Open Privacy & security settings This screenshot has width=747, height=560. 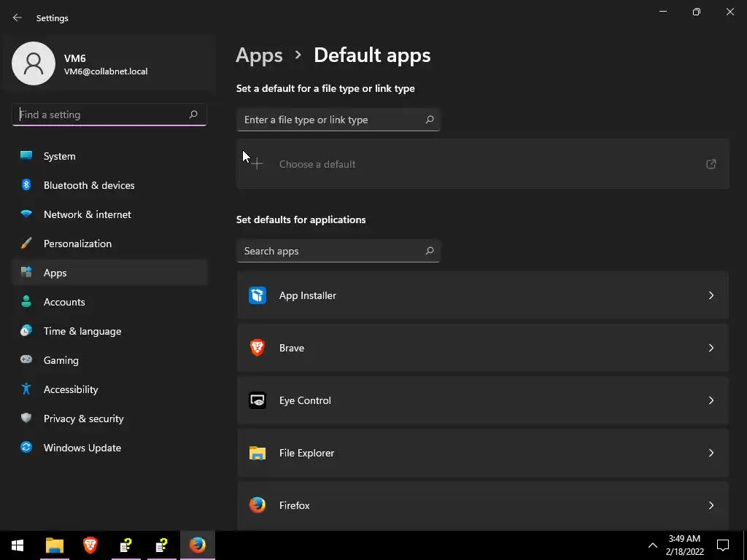pos(110,419)
